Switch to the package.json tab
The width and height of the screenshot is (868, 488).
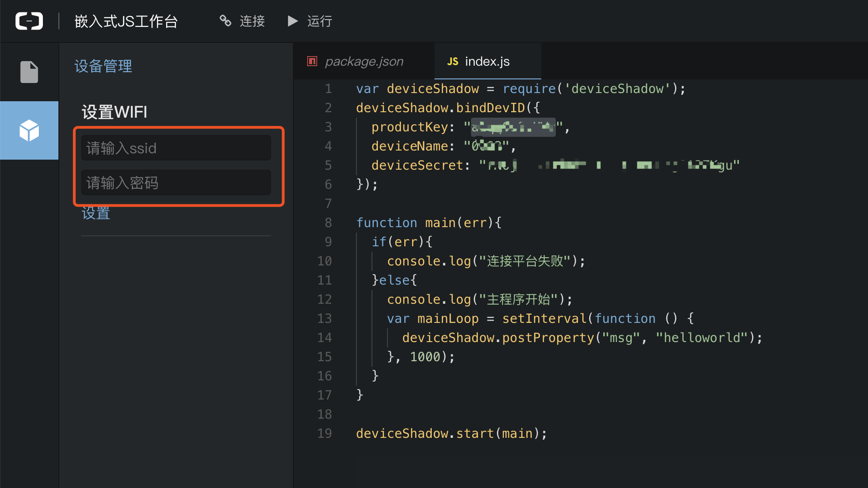click(x=364, y=61)
